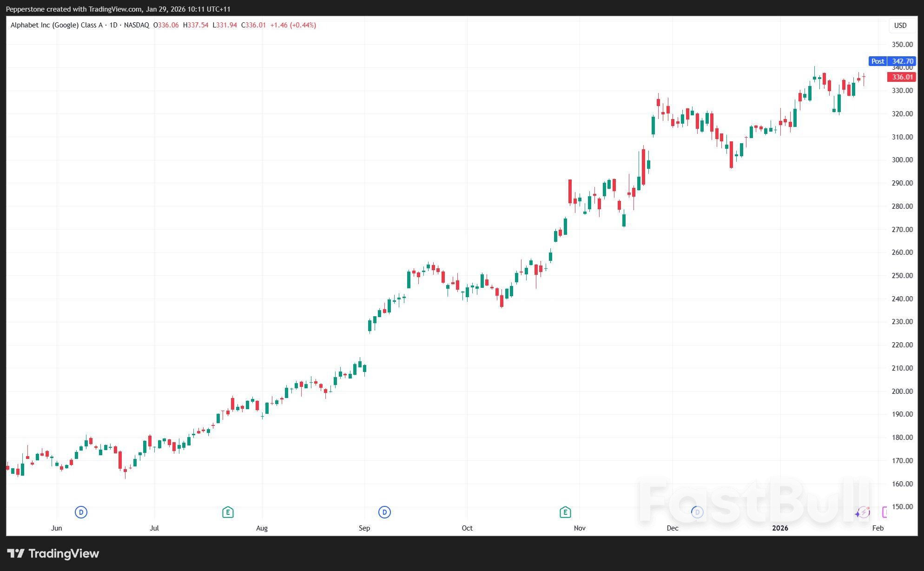This screenshot has height=571, width=924.
Task: Click the Alphabet Inc symbol title
Action: (x=56, y=25)
